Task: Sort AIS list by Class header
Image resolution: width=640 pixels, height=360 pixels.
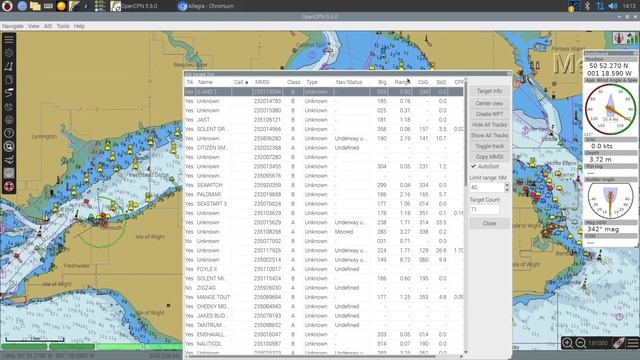Action: pos(293,82)
